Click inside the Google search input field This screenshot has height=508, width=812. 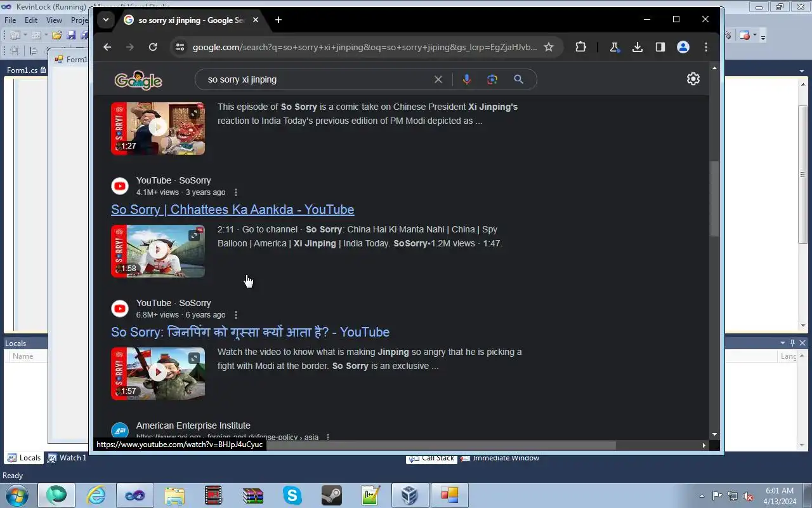pyautogui.click(x=316, y=79)
